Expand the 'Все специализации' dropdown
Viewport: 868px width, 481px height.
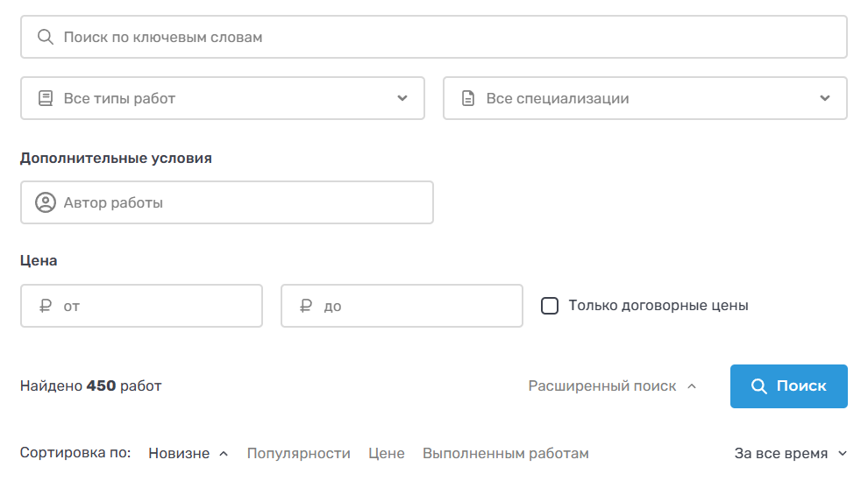pos(644,98)
